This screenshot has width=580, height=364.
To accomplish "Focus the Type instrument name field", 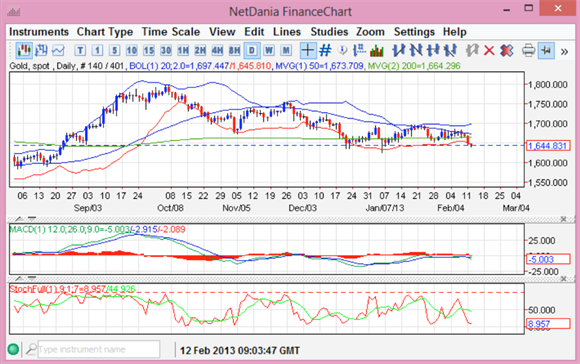I will click(x=99, y=349).
